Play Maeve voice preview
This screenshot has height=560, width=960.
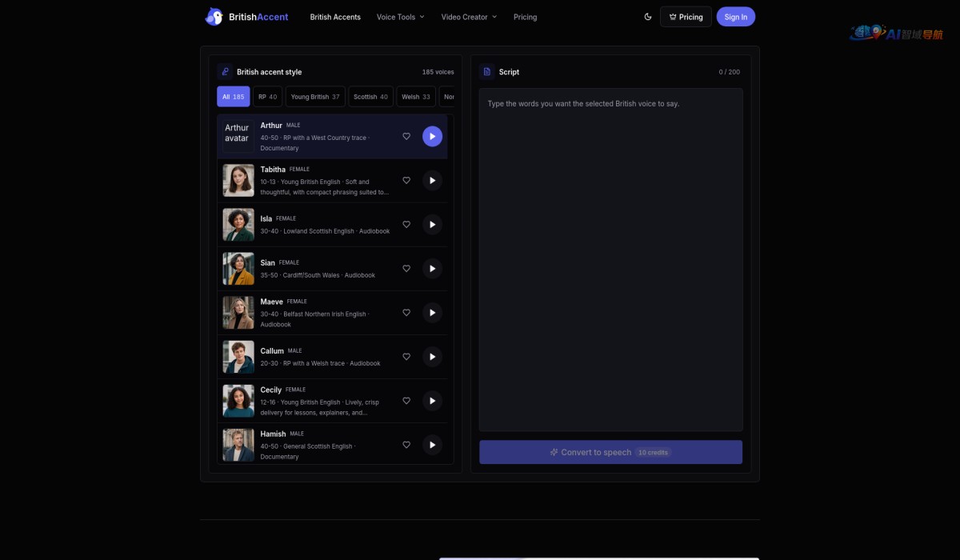432,313
